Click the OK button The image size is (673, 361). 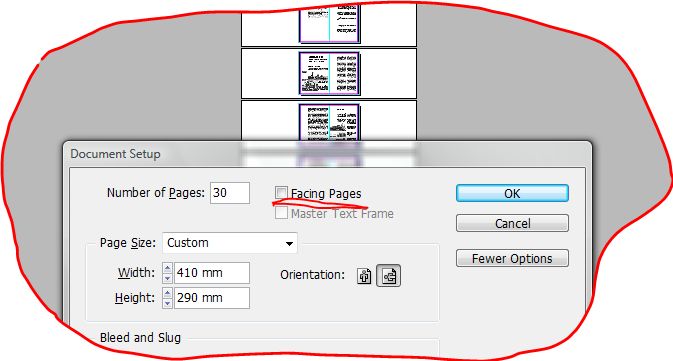click(x=512, y=193)
